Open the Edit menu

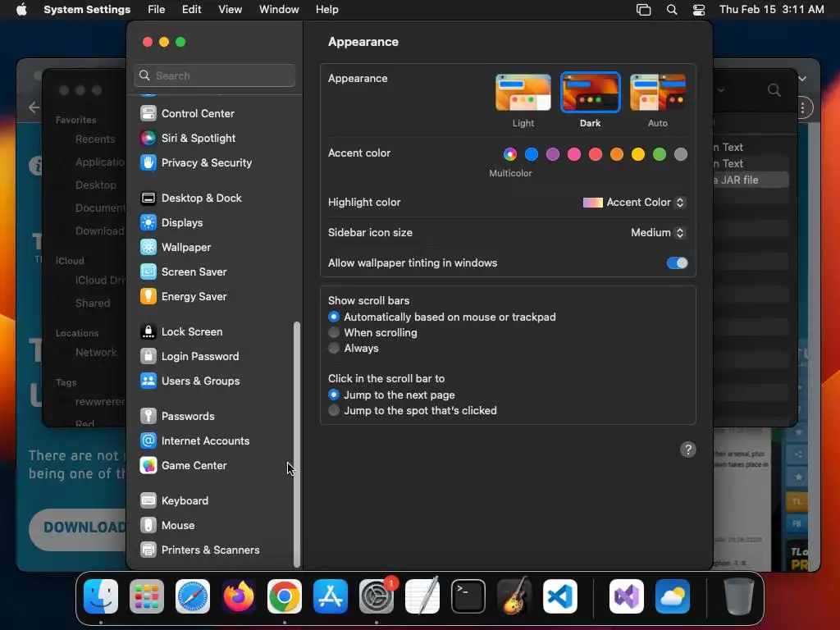pos(191,10)
